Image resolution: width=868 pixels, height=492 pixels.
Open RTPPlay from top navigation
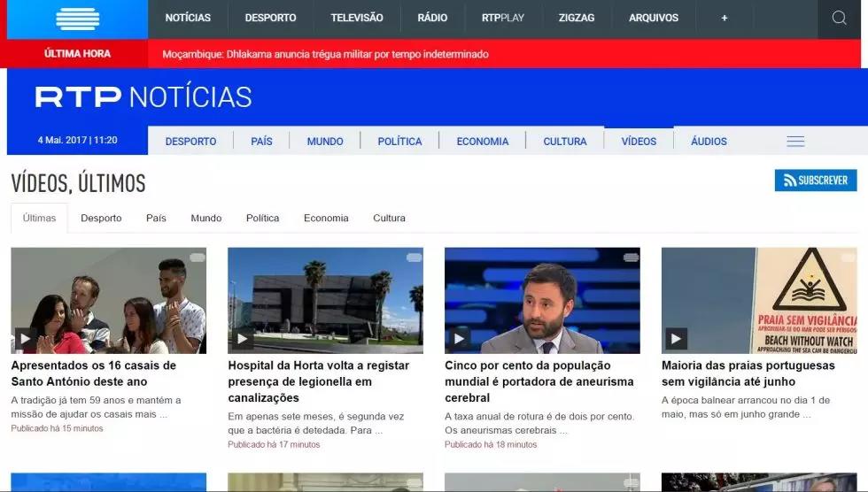point(503,19)
